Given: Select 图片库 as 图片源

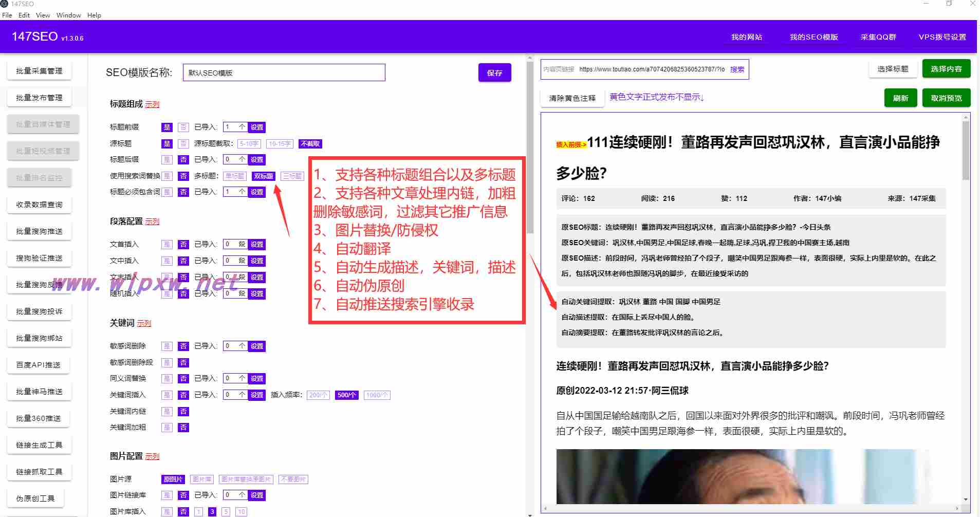Looking at the screenshot, I should (202, 479).
